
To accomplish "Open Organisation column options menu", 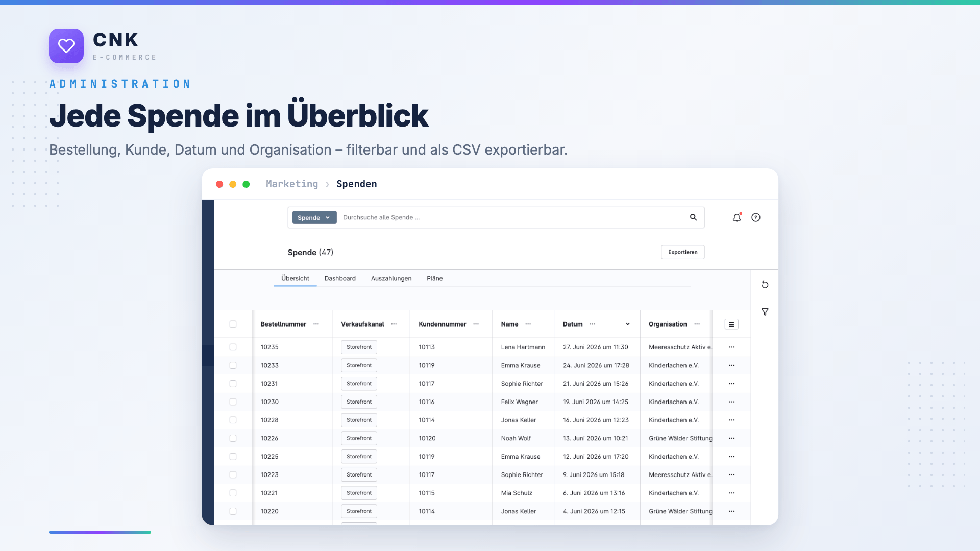I will 697,324.
